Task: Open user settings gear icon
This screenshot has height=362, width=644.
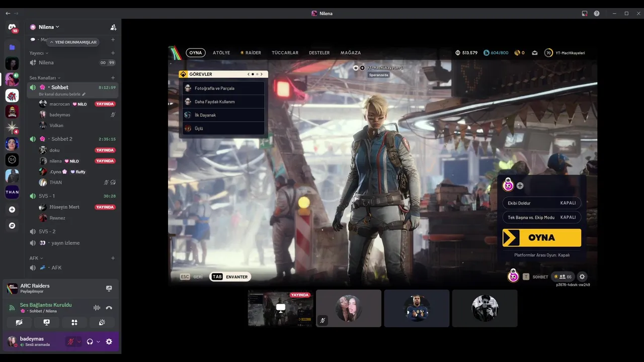Action: pos(109,341)
